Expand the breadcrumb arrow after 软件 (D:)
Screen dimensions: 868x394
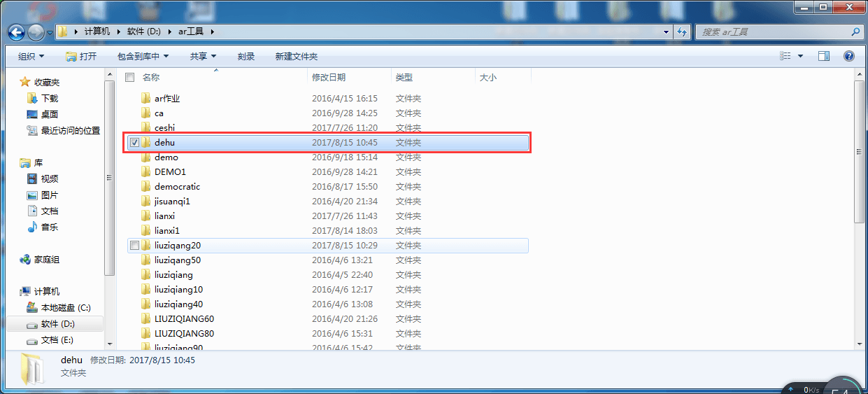point(169,31)
